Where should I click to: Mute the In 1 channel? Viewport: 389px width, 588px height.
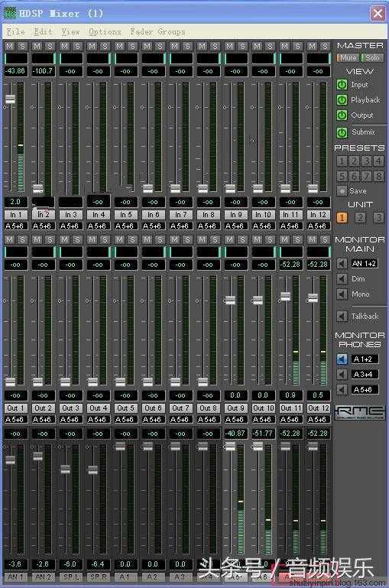point(10,46)
